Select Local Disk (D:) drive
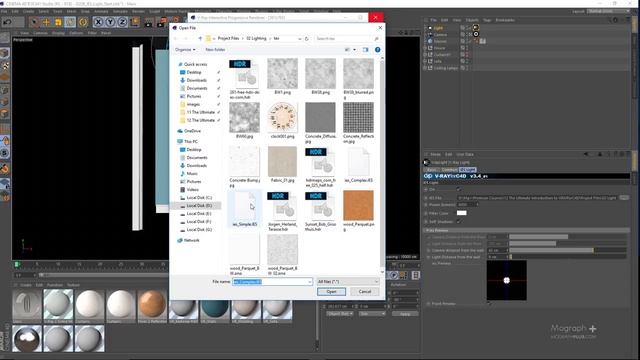 tap(199, 206)
